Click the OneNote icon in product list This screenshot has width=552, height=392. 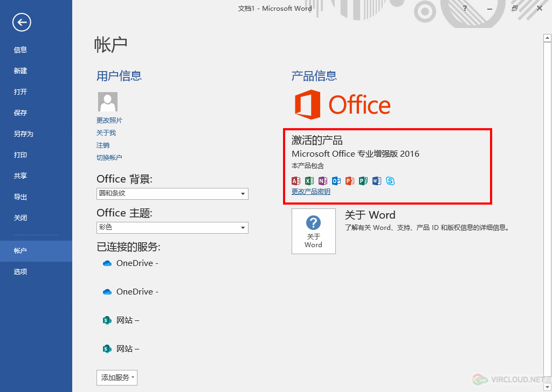pyautogui.click(x=323, y=181)
